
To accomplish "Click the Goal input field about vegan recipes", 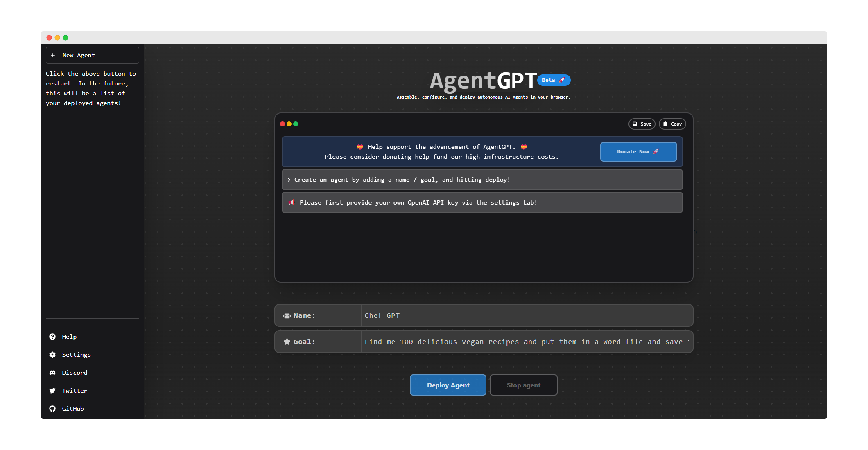I will (527, 342).
